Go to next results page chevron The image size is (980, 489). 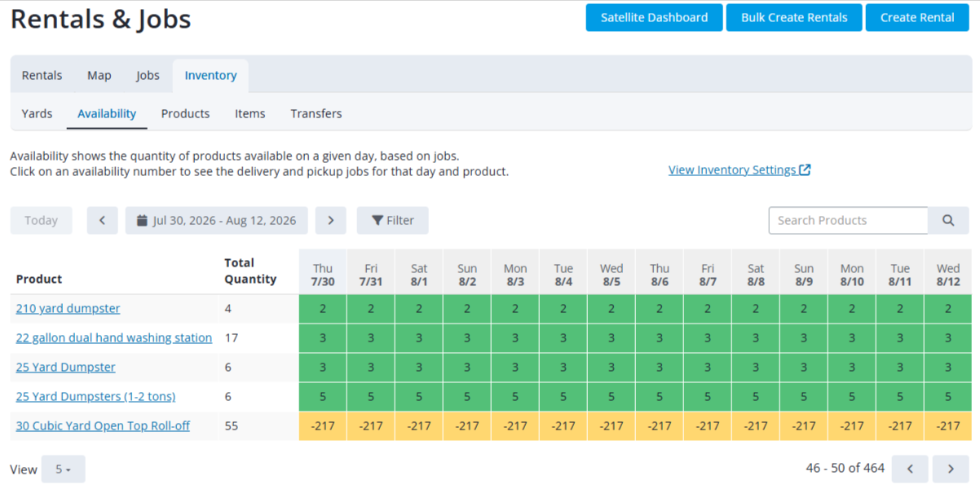(x=951, y=469)
